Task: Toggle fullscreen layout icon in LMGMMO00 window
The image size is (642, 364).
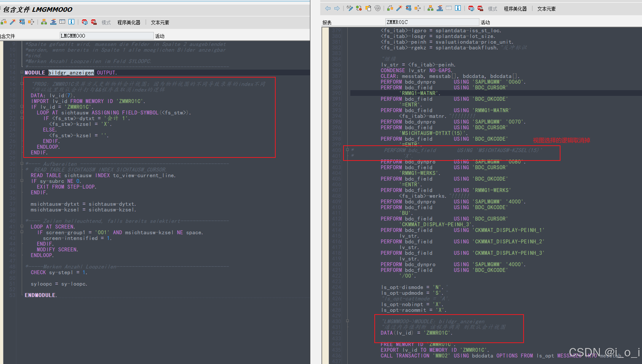Action: (x=62, y=22)
